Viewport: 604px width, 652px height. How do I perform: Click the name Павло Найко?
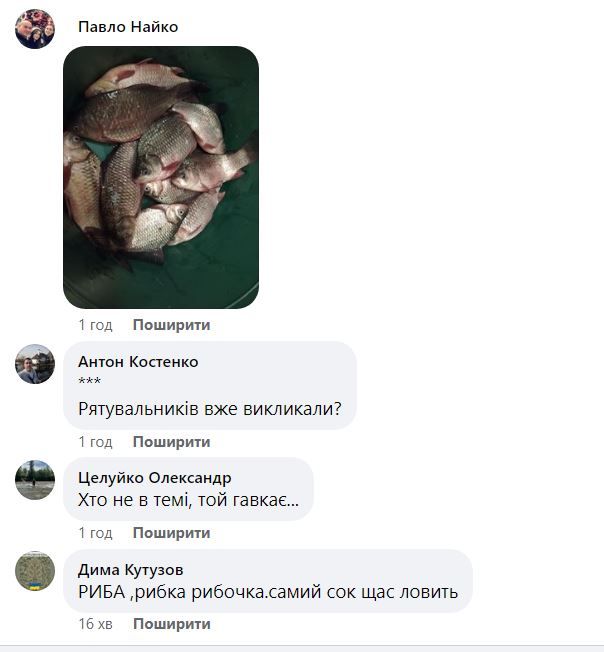[x=128, y=27]
